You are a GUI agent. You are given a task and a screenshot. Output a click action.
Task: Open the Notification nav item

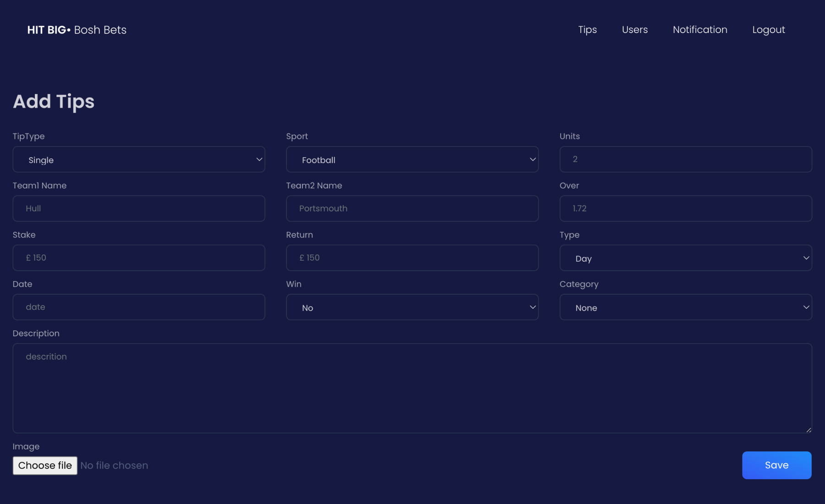tap(699, 30)
